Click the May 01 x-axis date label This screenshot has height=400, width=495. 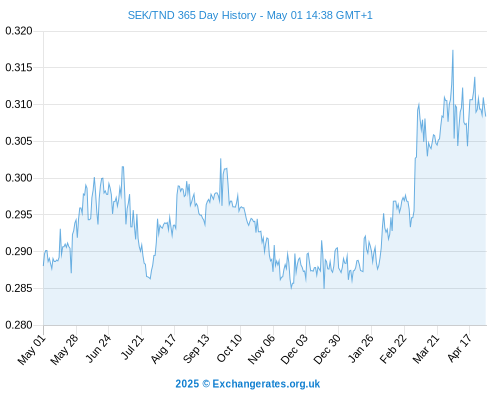[x=32, y=349]
